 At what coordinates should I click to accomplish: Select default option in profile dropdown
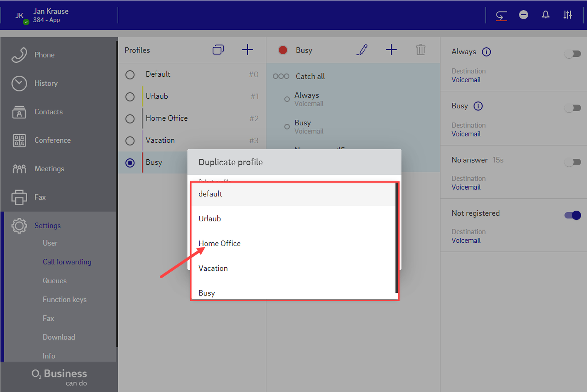point(210,194)
